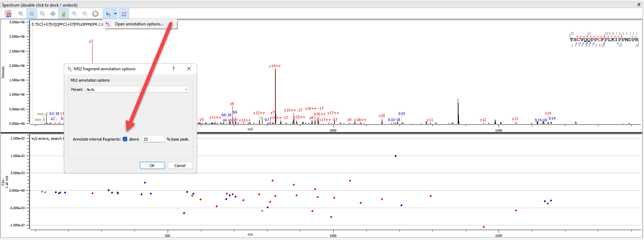
Task: Activate the zoom out tool
Action: pos(42,14)
